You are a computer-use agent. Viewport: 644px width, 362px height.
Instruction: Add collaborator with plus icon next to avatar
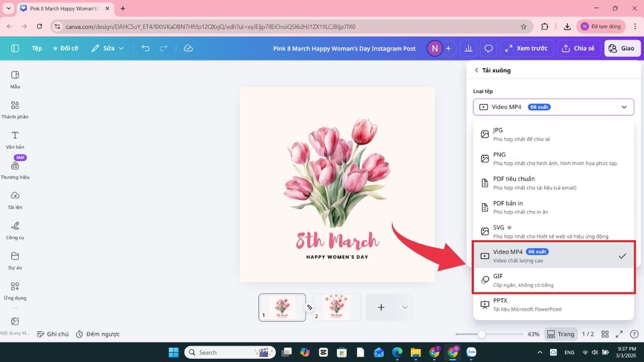[448, 48]
